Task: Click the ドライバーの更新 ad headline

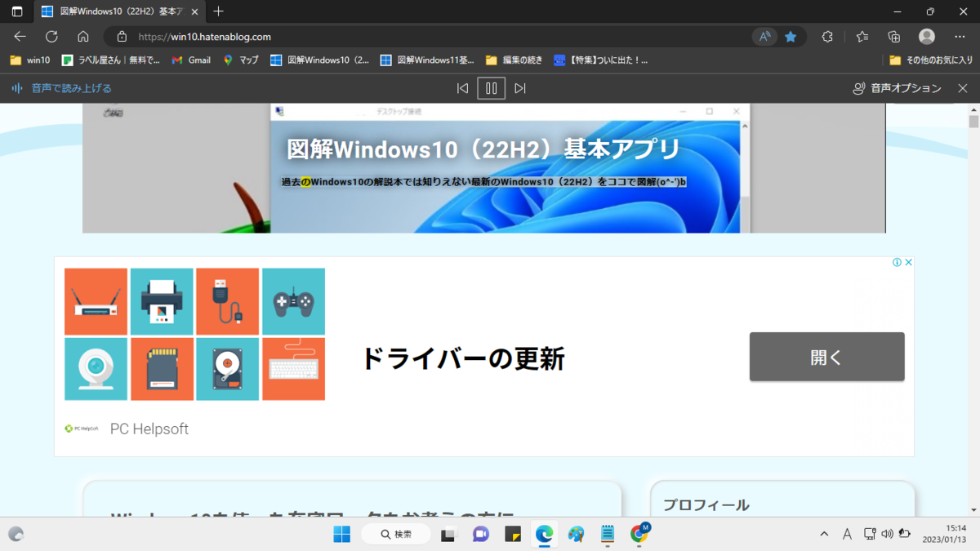Action: pos(463,358)
